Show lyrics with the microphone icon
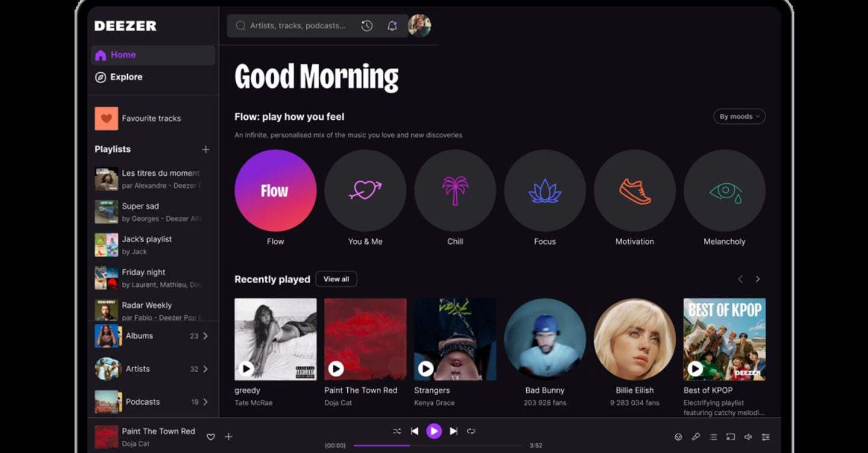The height and width of the screenshot is (453, 868). 696,437
